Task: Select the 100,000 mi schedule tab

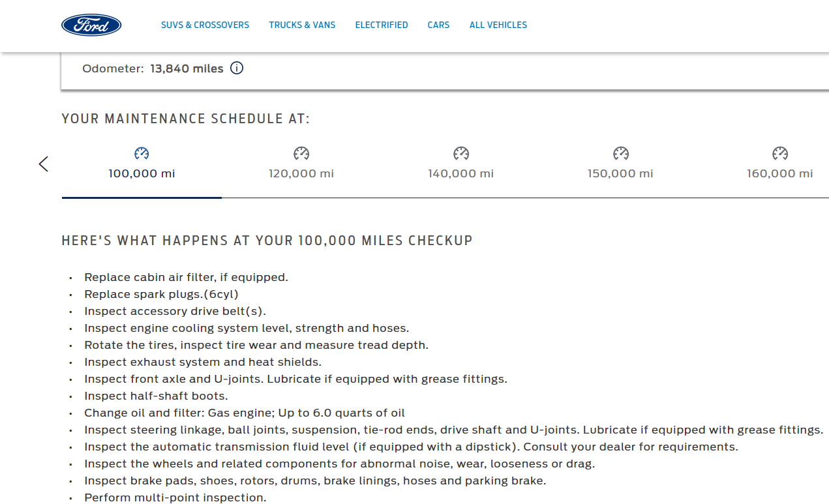Action: tap(142, 173)
